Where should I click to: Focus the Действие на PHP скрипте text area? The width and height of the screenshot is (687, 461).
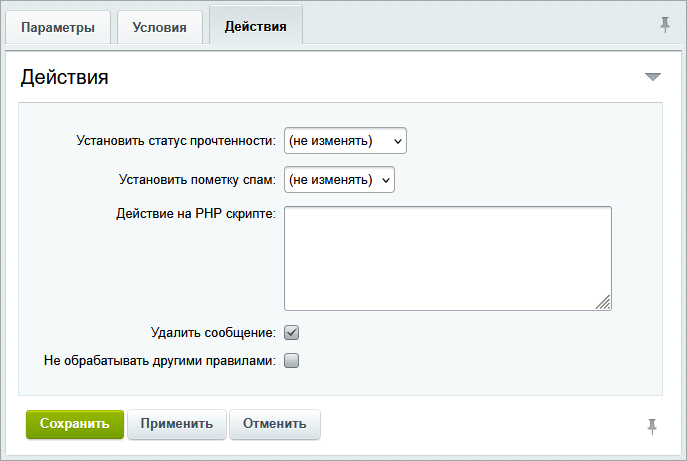pyautogui.click(x=447, y=257)
